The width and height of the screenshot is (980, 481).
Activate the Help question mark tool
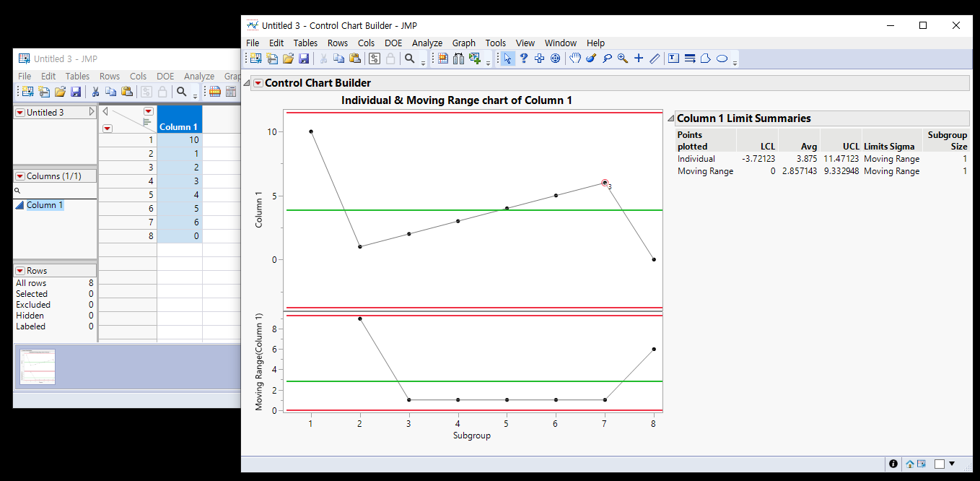(524, 58)
